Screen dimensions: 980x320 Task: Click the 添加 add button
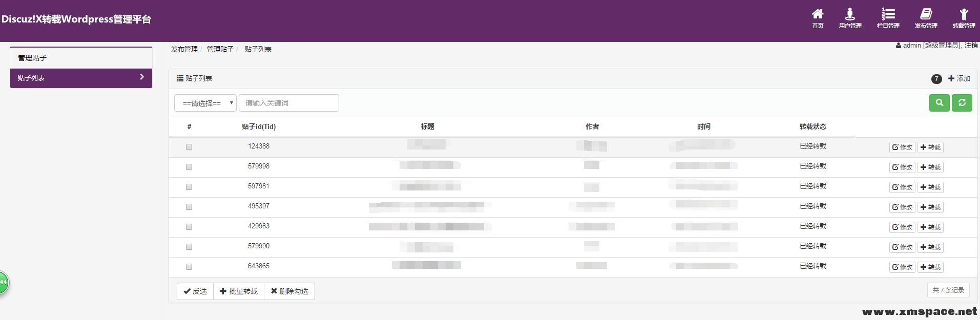coord(959,78)
